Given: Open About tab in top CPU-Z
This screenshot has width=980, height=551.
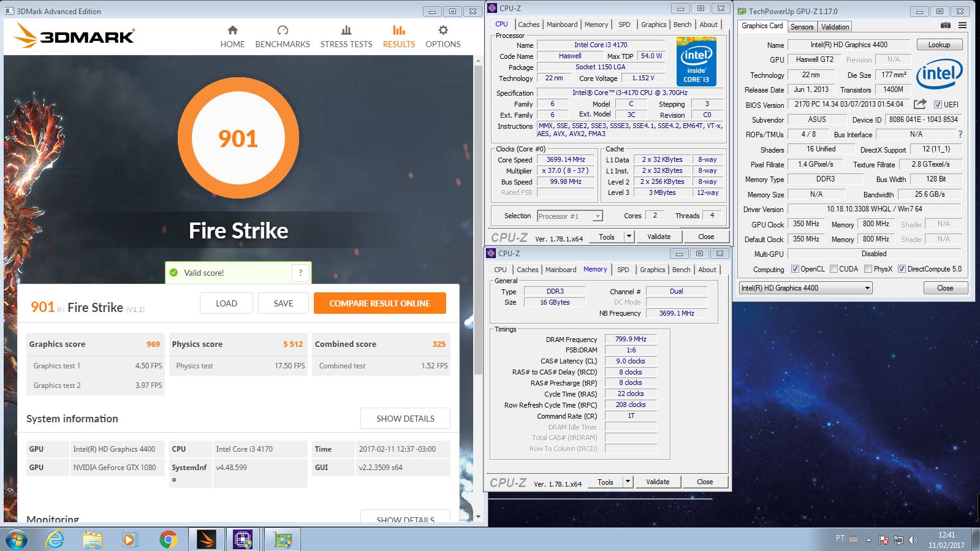Looking at the screenshot, I should coord(708,25).
